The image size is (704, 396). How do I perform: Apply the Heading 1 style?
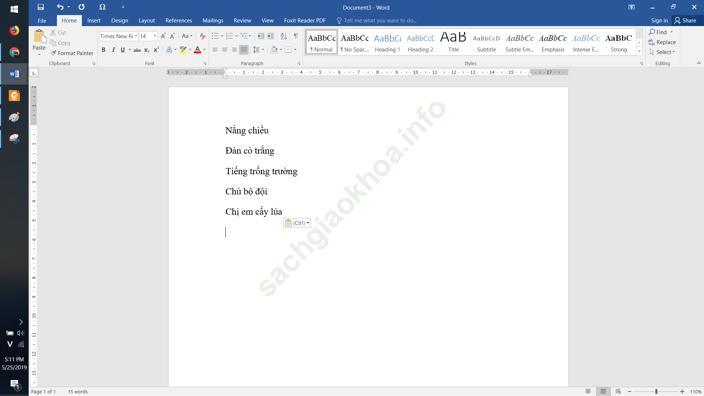(387, 42)
